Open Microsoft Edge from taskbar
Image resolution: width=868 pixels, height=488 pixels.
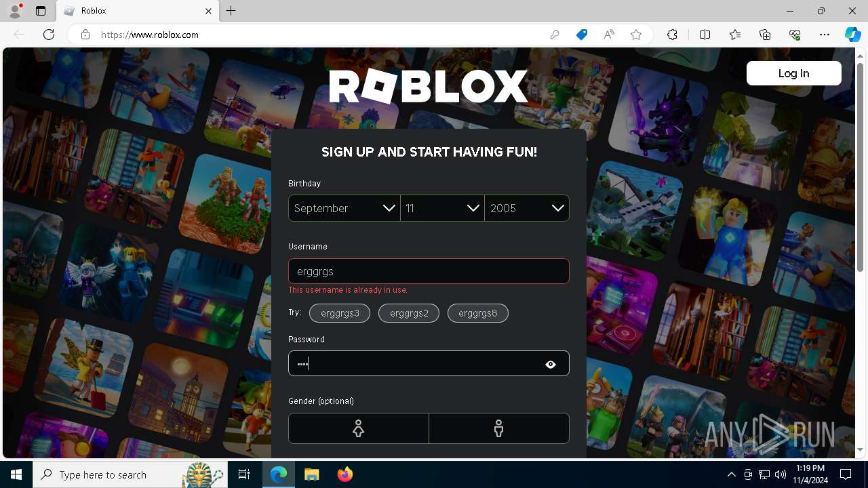click(279, 474)
